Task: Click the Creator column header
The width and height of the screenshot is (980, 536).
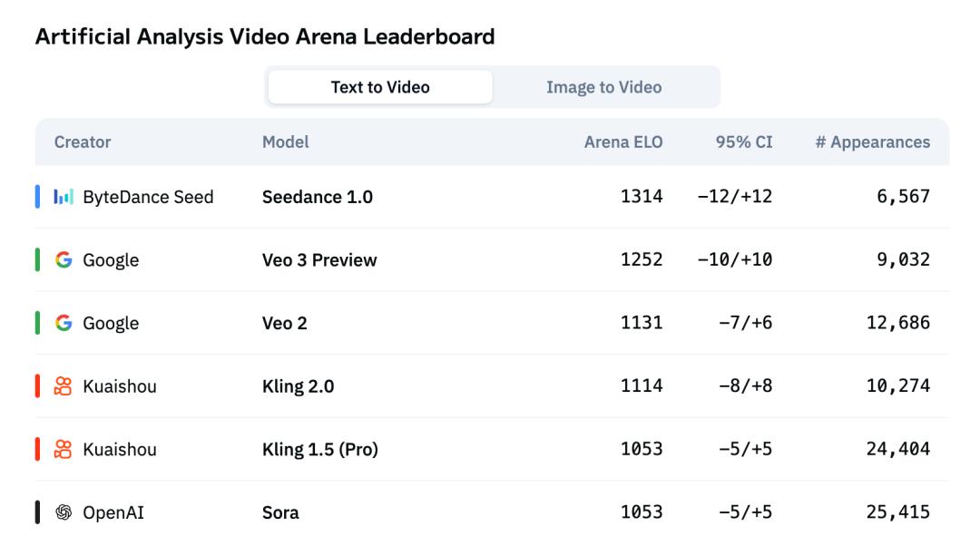Action: [x=83, y=142]
